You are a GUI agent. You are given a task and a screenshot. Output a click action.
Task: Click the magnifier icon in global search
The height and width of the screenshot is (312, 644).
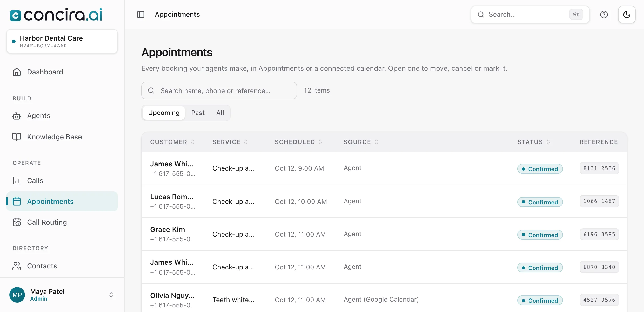[x=481, y=15]
